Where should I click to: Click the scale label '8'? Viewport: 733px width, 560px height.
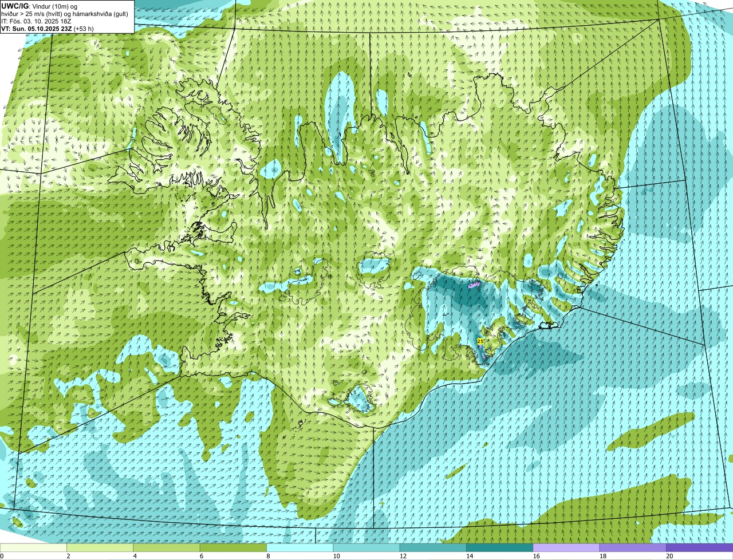point(268,556)
